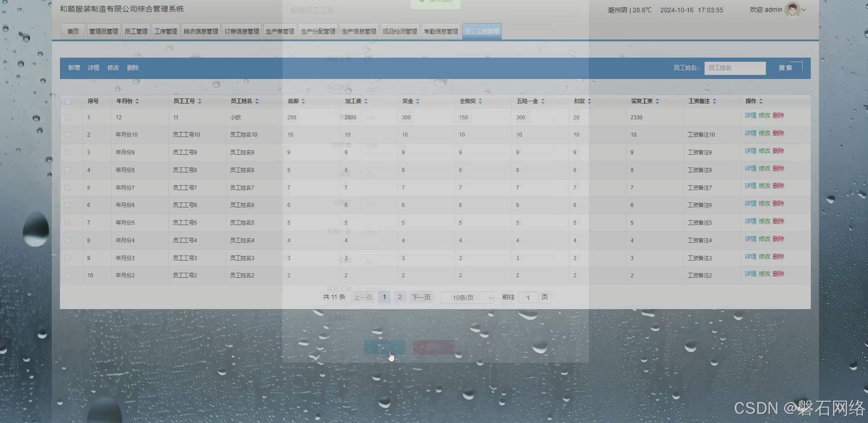The width and height of the screenshot is (868, 423).
Task: Click the 上一页 previous page button
Action: click(x=363, y=297)
